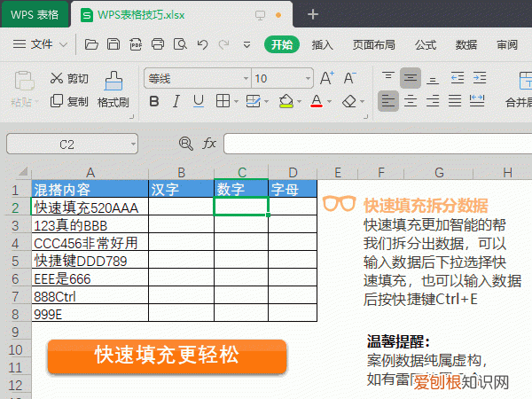532x399 pixels.
Task: Increase font size with A+ icon
Action: pos(327,78)
